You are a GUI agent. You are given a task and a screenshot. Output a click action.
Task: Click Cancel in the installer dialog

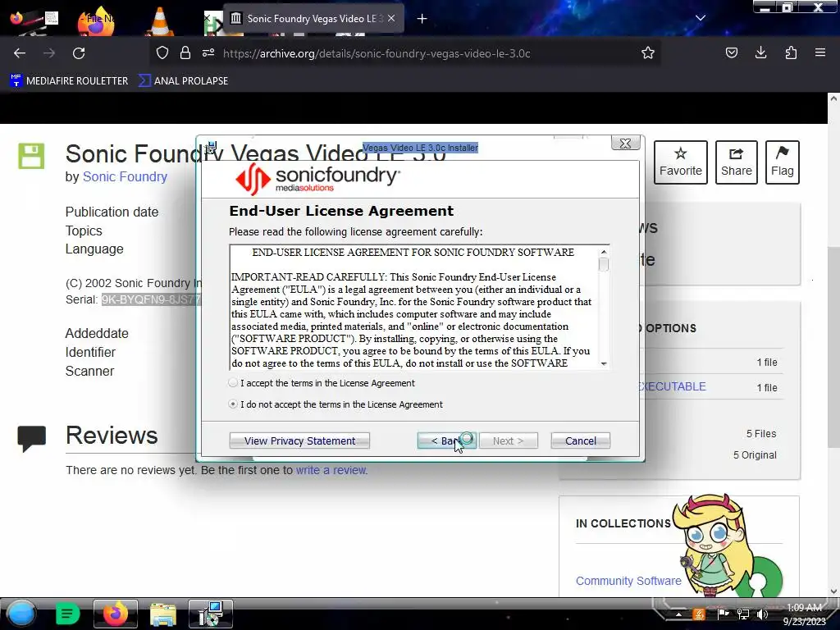pyautogui.click(x=580, y=441)
